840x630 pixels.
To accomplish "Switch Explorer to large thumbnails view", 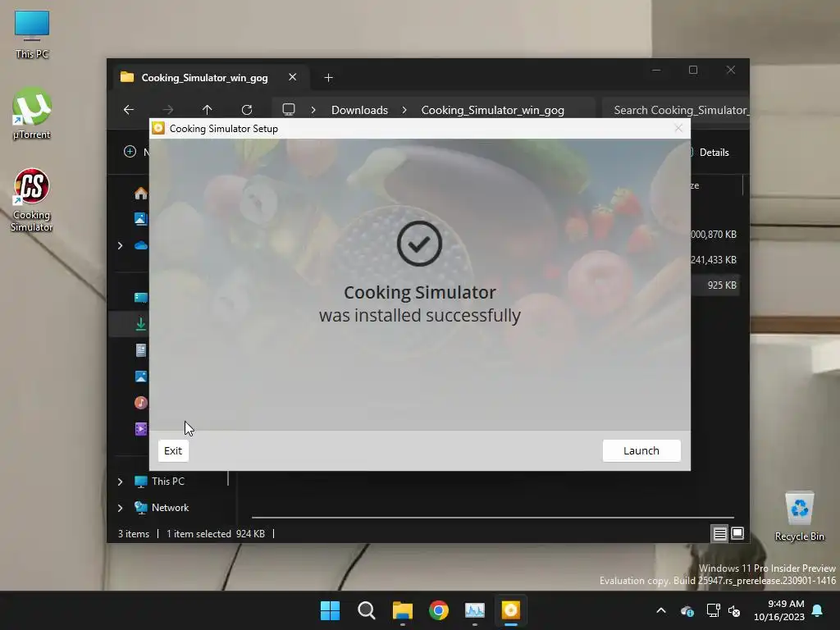I will pyautogui.click(x=737, y=533).
